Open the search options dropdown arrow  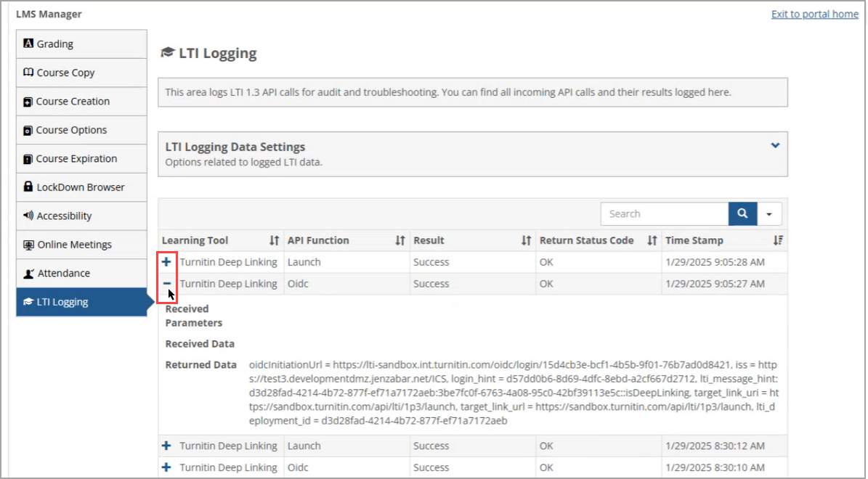point(769,213)
